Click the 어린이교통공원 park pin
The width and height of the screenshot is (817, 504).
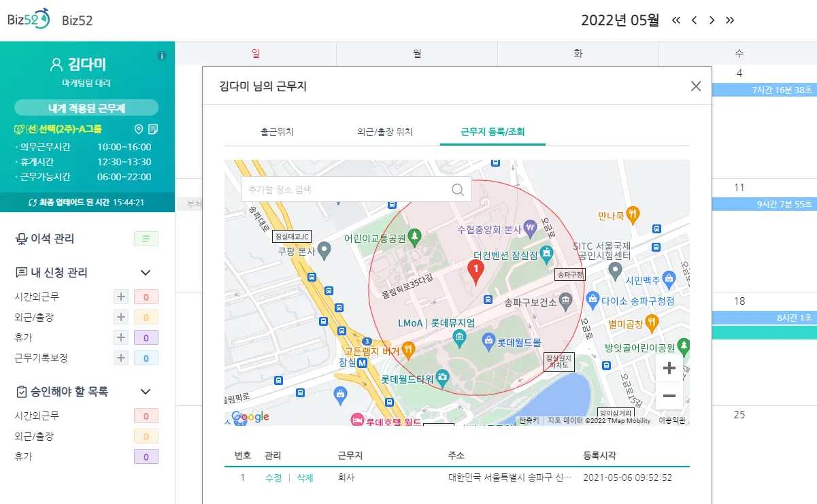coord(414,237)
